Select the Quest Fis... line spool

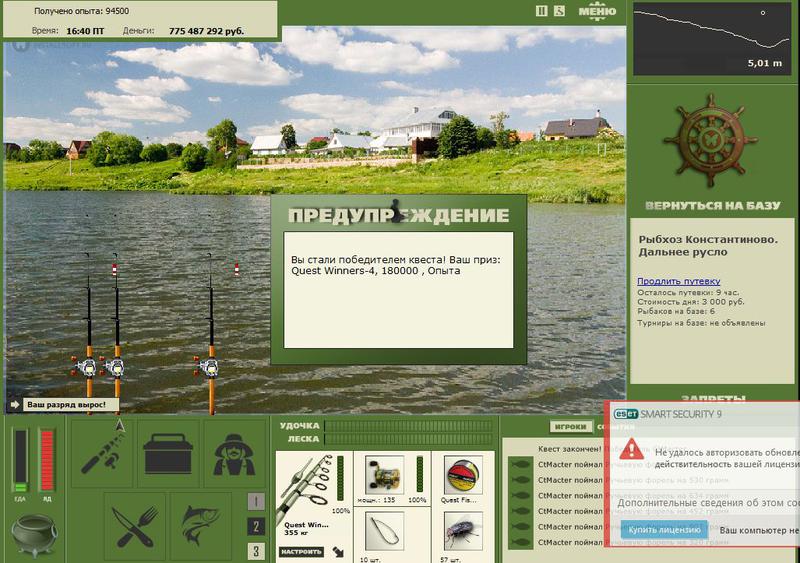click(x=463, y=475)
